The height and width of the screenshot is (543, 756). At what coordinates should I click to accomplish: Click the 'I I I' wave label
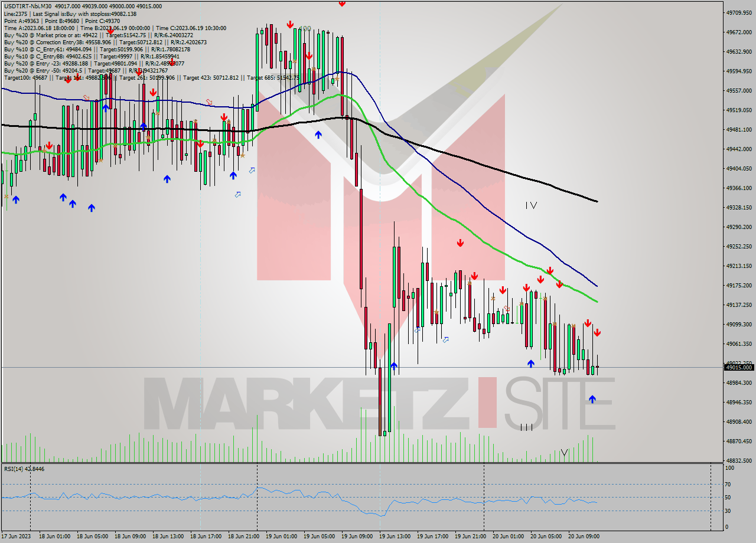point(526,427)
